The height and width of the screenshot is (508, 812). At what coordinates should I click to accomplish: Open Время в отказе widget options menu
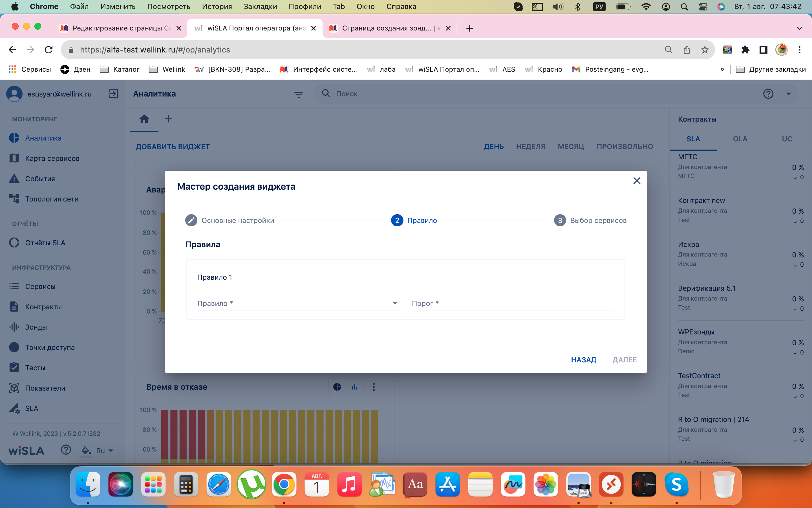click(x=374, y=387)
